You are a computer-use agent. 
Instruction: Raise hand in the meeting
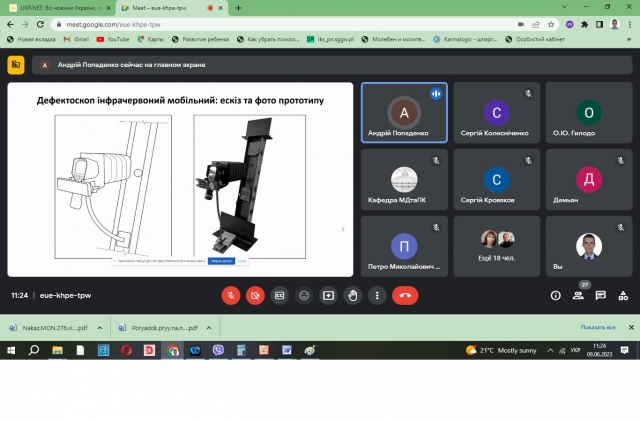coord(352,295)
